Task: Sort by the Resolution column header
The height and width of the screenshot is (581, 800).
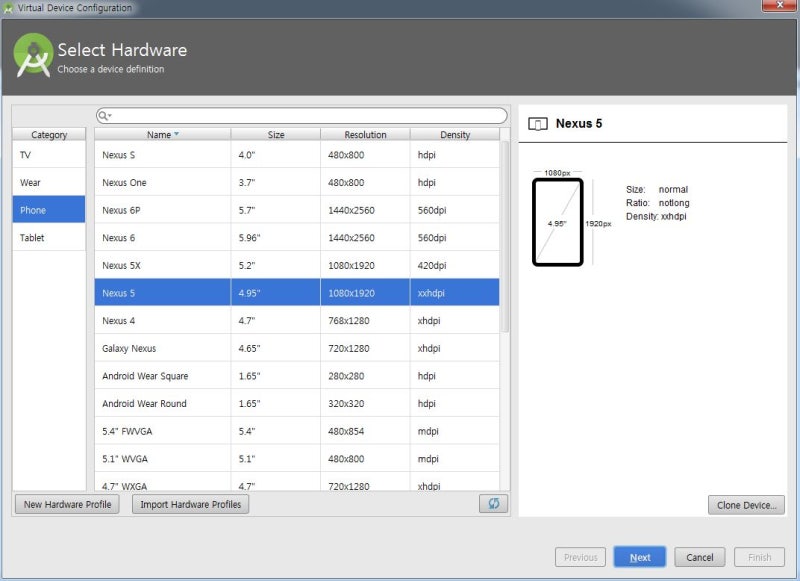Action: tap(365, 135)
